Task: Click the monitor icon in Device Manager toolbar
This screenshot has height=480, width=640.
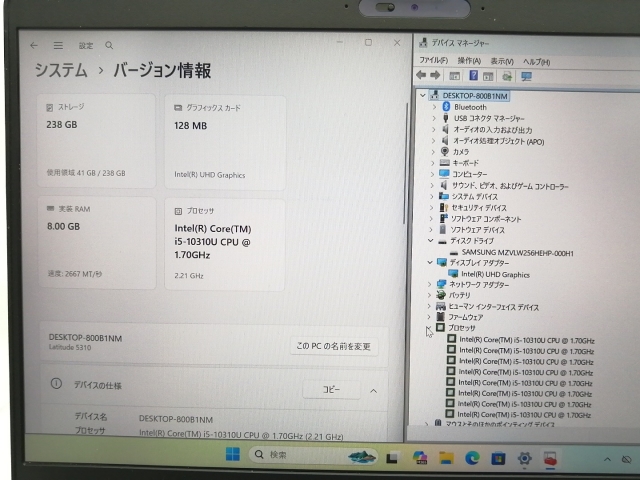Action: tap(526, 76)
